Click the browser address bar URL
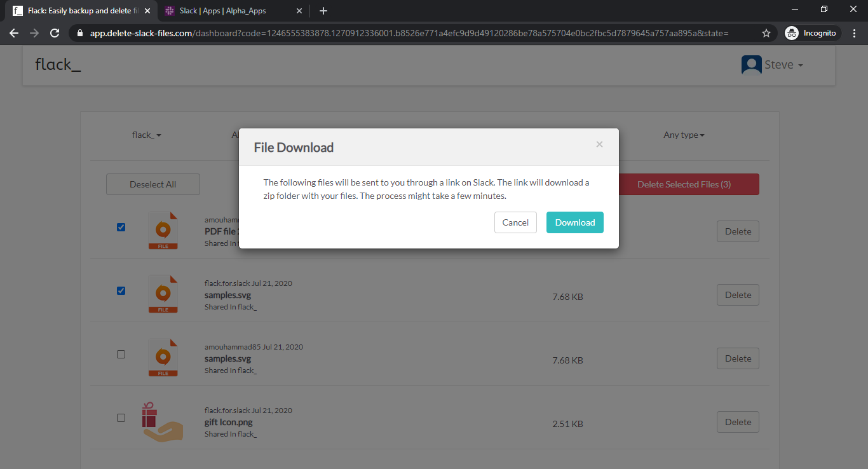 pyautogui.click(x=409, y=33)
